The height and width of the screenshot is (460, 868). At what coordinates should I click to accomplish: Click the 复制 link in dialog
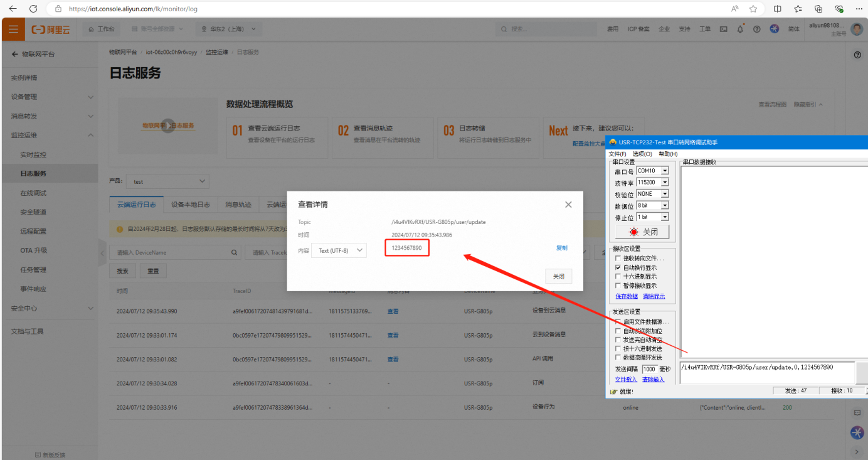pos(561,248)
